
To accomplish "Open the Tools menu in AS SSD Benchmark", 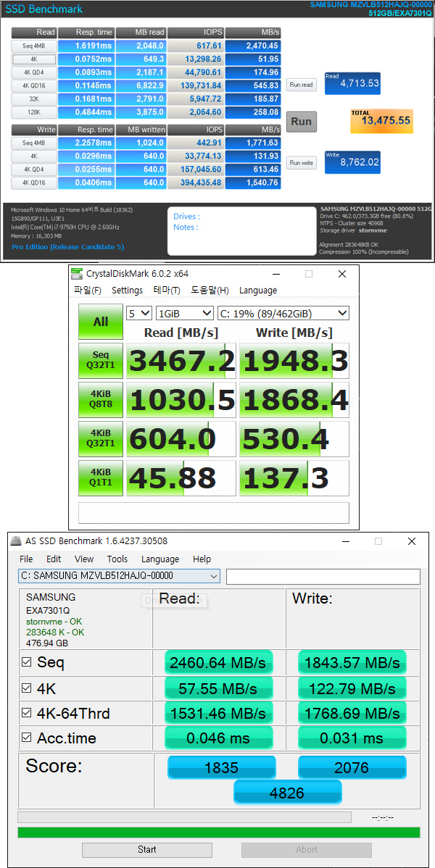I will pos(117,559).
